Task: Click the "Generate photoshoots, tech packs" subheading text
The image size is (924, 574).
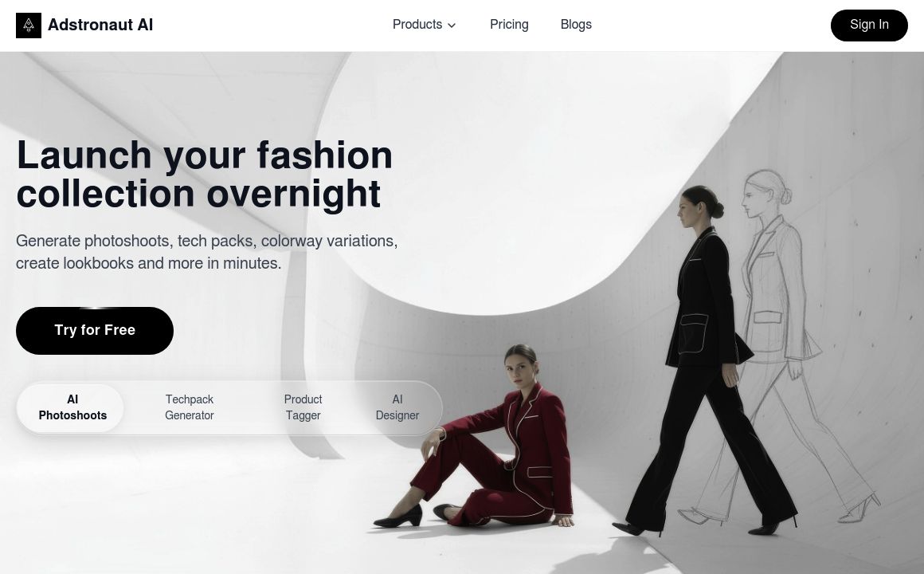Action: 207,252
